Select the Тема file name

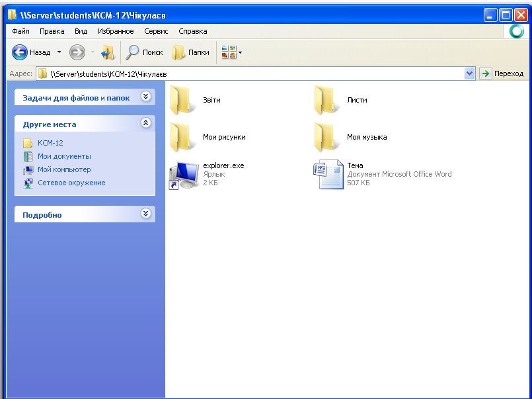coord(355,165)
